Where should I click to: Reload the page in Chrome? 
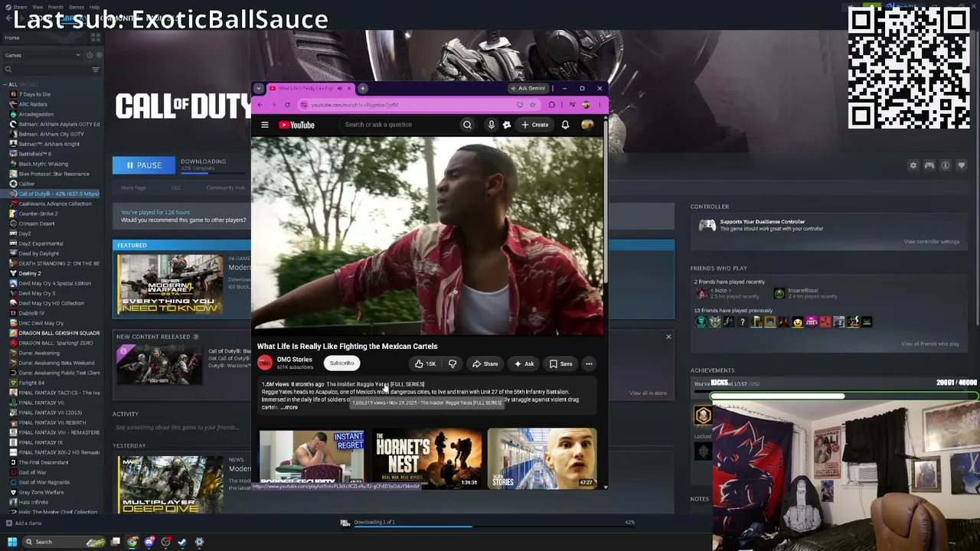(287, 105)
